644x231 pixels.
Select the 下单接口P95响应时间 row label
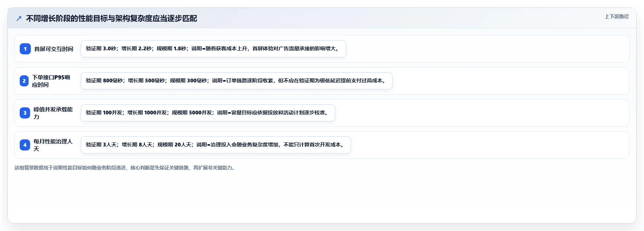coord(51,81)
